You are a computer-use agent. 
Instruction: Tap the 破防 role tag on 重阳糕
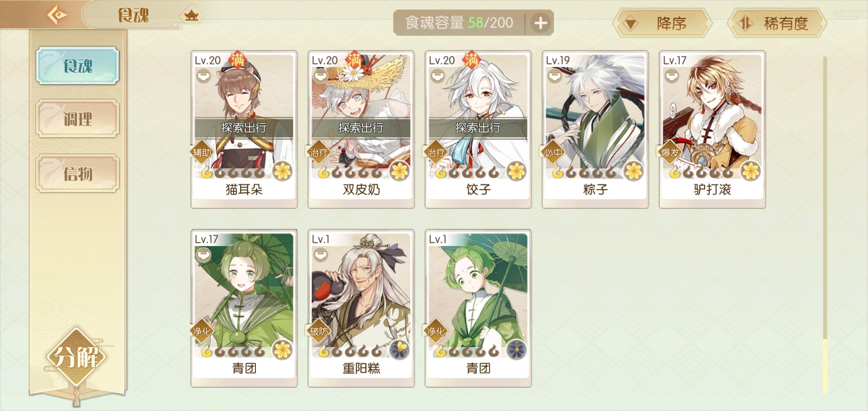(319, 331)
